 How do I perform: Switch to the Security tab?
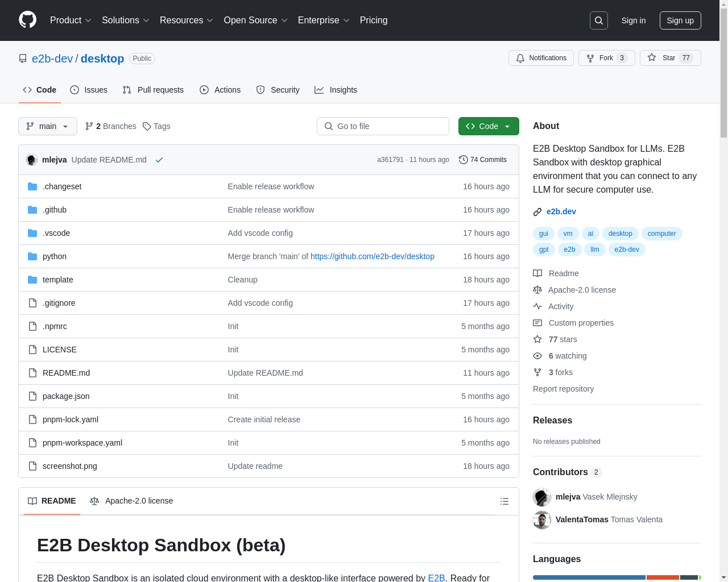point(278,90)
